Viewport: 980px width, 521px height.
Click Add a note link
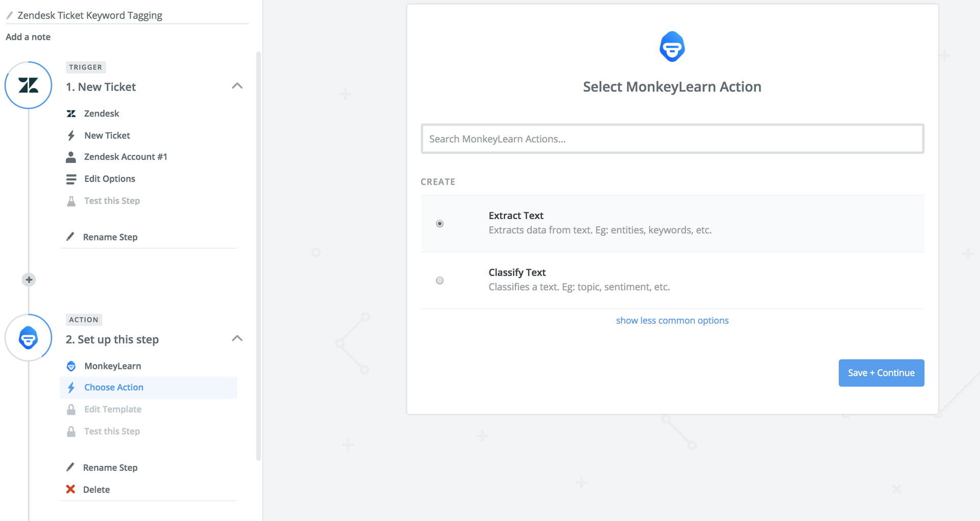tap(28, 37)
